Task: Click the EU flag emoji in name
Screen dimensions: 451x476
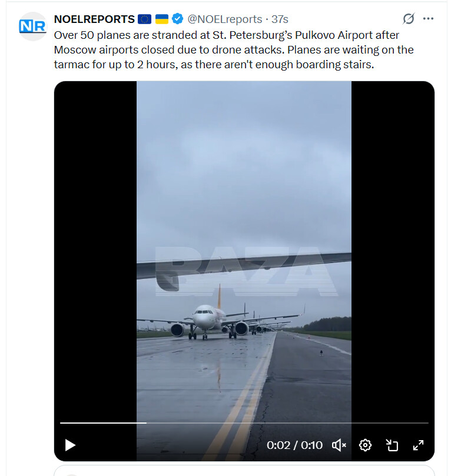Action: (145, 19)
